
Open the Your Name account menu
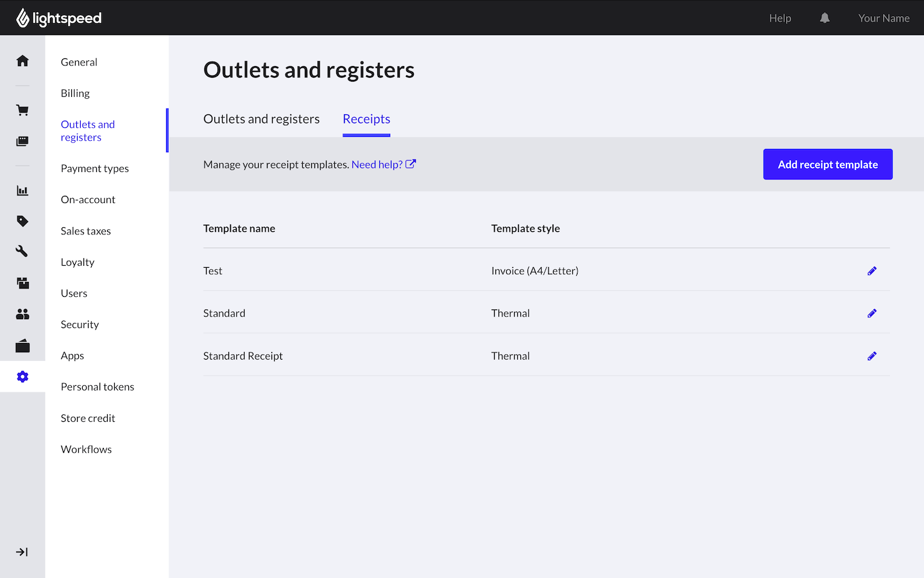[884, 18]
